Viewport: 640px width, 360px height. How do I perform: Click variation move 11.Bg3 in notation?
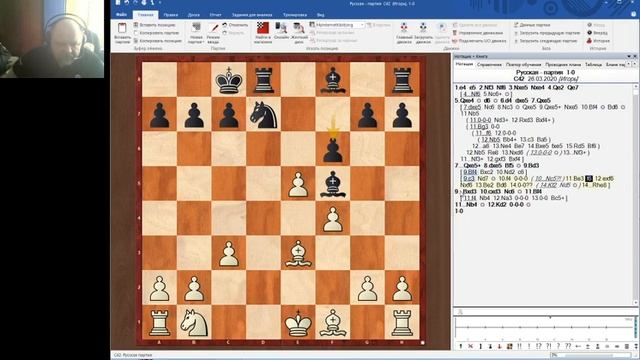coord(479,127)
